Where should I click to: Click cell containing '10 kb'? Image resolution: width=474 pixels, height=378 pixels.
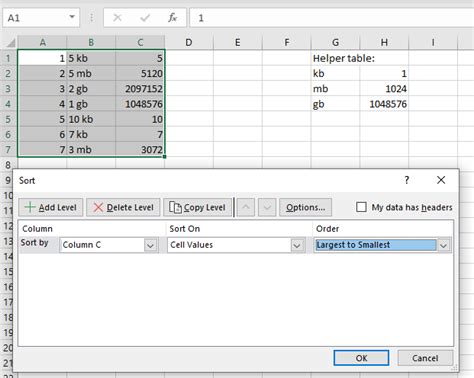pos(91,119)
